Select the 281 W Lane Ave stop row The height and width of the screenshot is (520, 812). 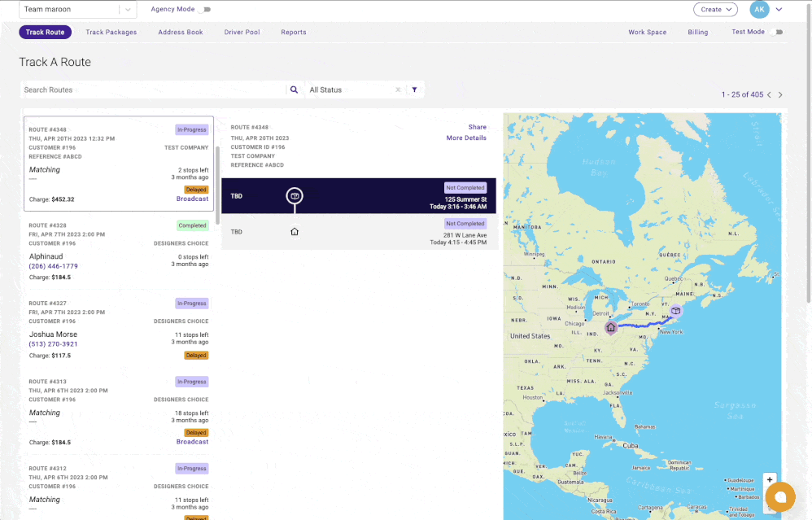tap(358, 232)
